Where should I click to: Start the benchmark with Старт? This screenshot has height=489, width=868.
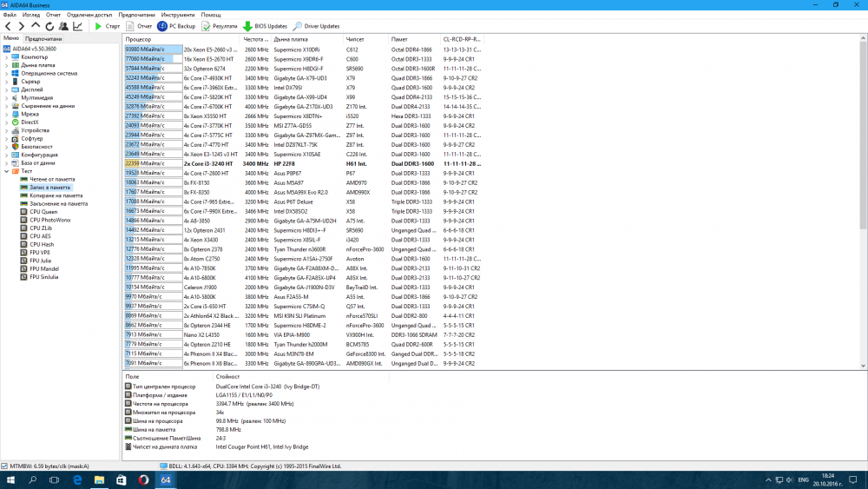coord(107,26)
